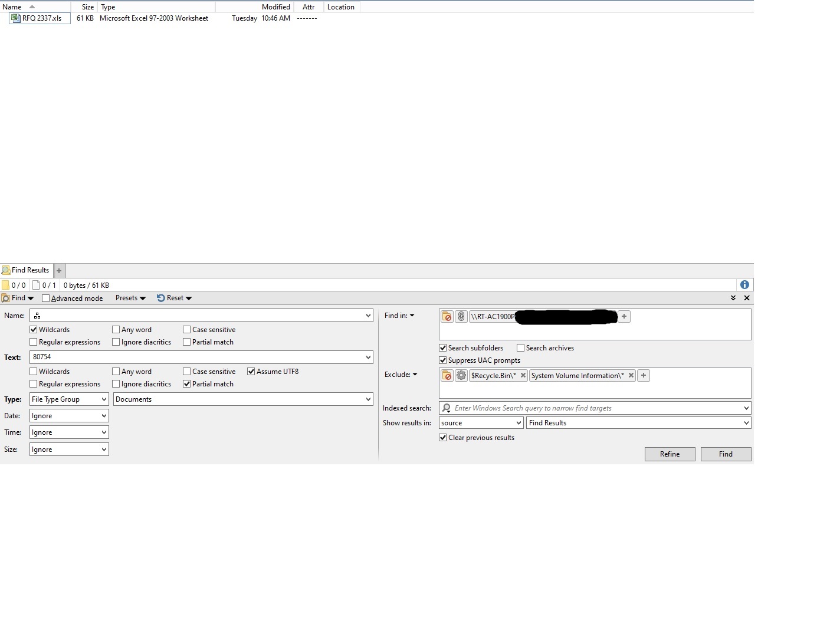Expand the Documents file type dropdown
The height and width of the screenshot is (630, 840).
[243, 399]
